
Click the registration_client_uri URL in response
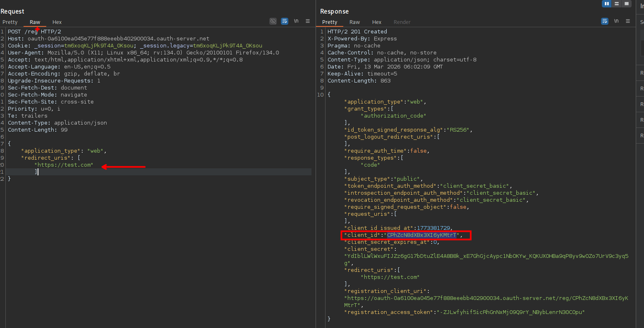point(487,298)
